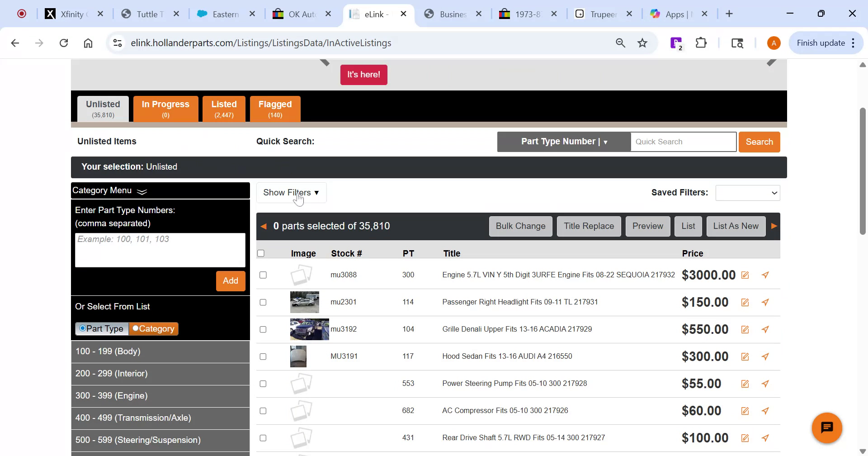Image resolution: width=868 pixels, height=456 pixels.
Task: Type in the Quick Search field
Action: click(x=683, y=142)
